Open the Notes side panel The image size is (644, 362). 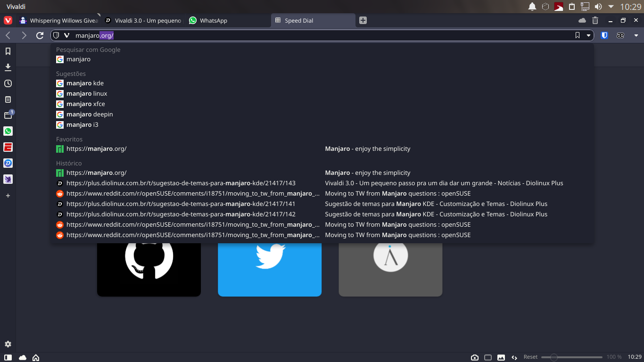point(8,99)
